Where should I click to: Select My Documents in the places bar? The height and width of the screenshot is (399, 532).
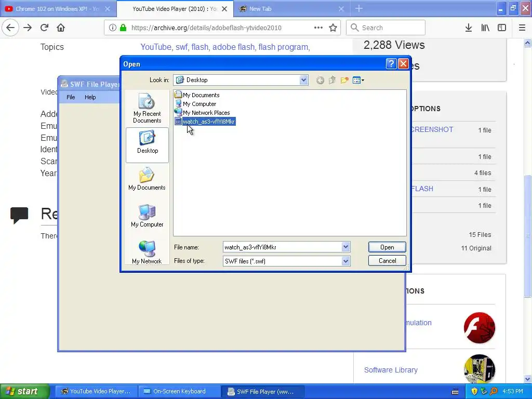click(147, 179)
